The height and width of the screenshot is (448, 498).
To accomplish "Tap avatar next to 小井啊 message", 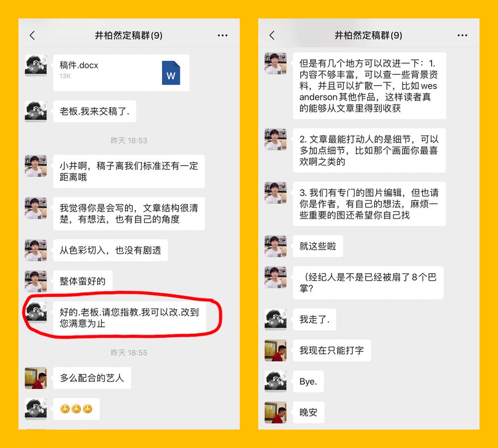I will (36, 166).
